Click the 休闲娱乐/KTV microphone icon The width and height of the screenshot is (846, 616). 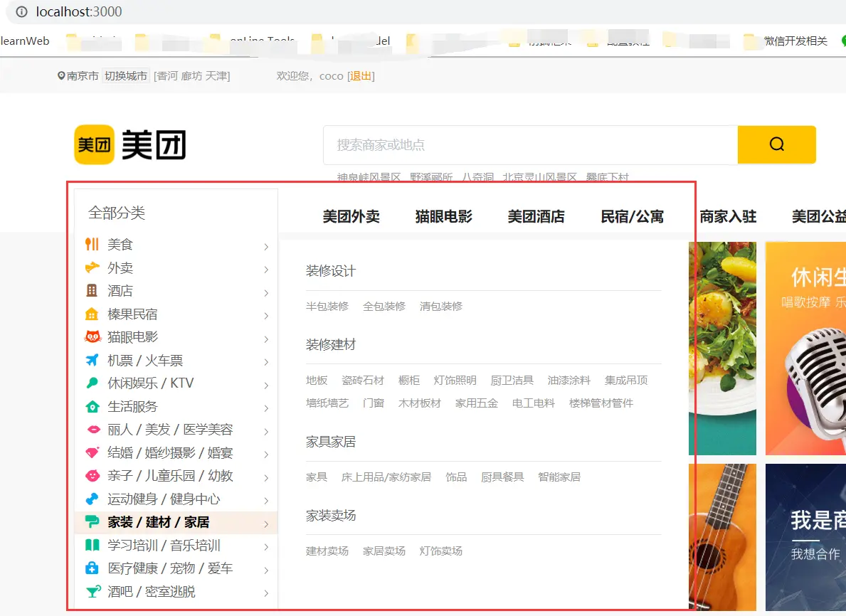(x=92, y=383)
